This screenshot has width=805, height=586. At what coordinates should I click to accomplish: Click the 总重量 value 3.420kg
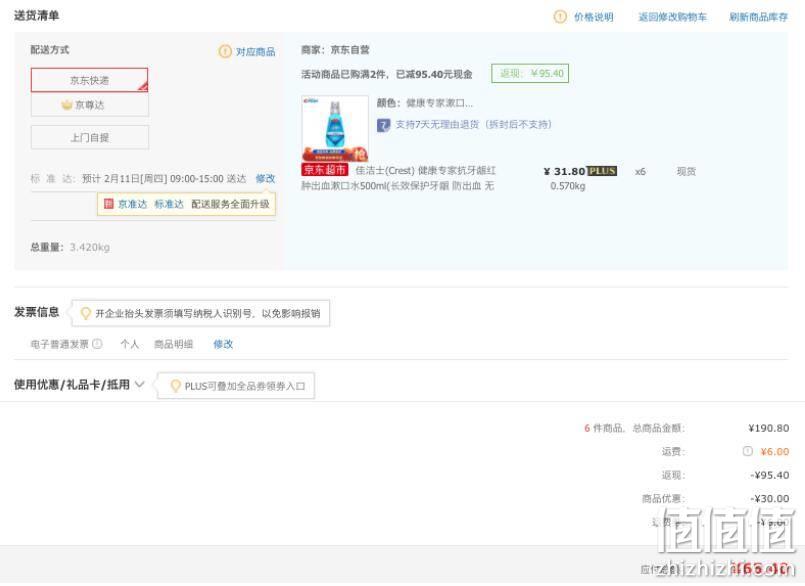pos(90,247)
